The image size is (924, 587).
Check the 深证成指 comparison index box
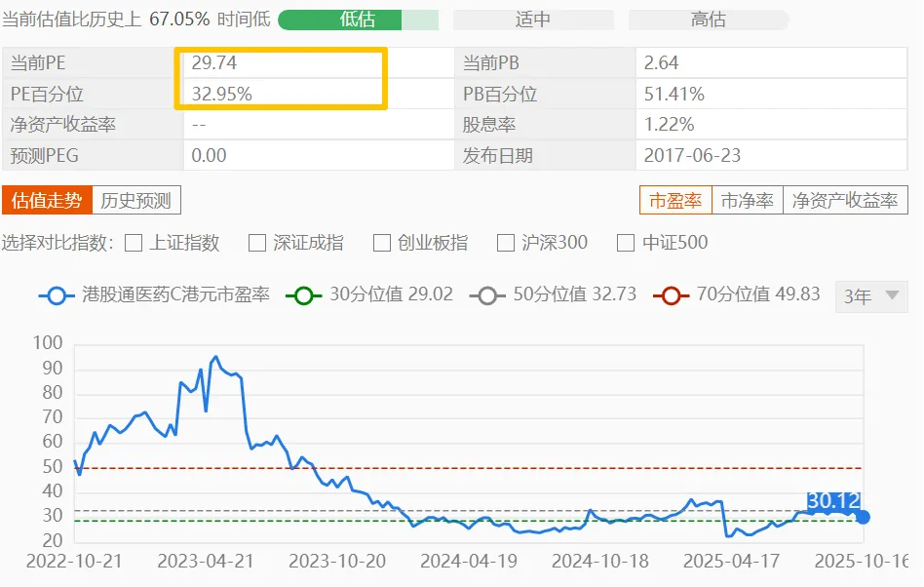click(257, 243)
